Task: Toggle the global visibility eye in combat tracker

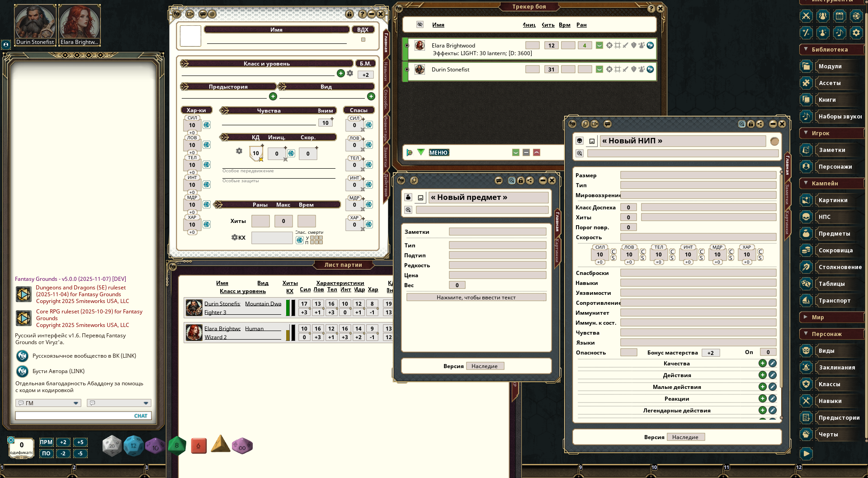Action: coord(420,25)
